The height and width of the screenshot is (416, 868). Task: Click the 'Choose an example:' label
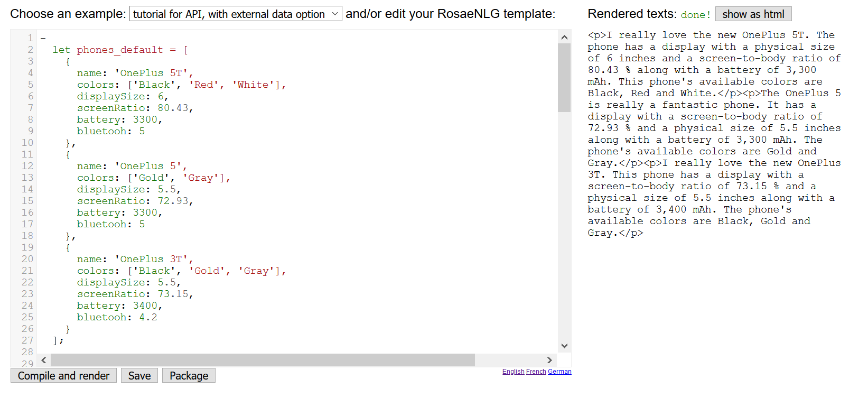coord(68,14)
